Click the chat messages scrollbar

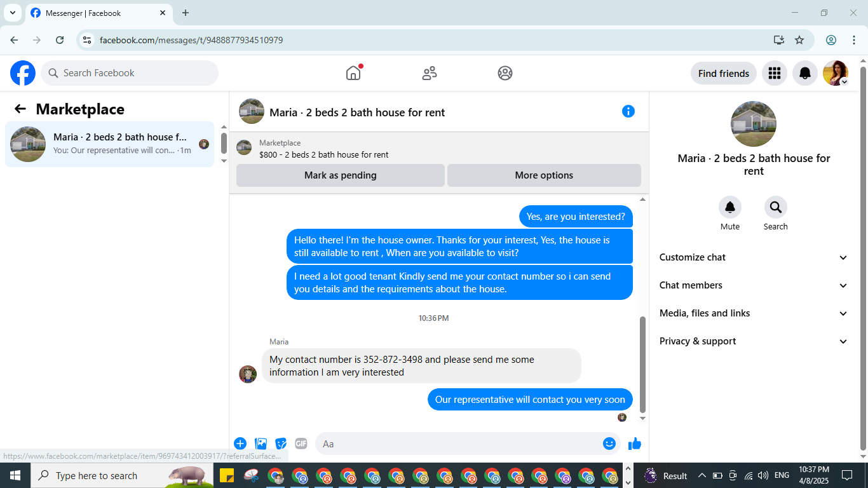(x=642, y=365)
